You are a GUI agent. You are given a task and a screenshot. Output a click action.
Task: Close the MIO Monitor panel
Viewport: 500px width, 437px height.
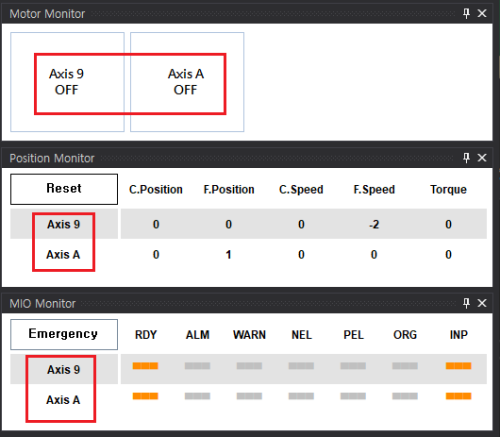(x=482, y=303)
